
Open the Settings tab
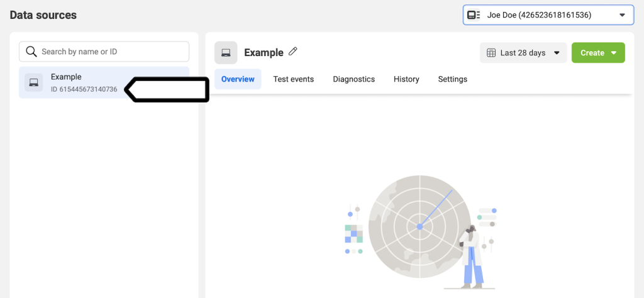pos(452,79)
